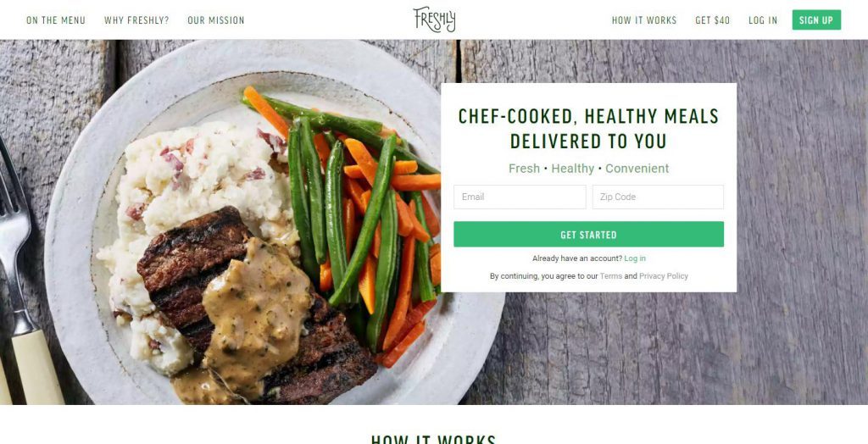The width and height of the screenshot is (868, 444).
Task: Focus the Zip Code input field
Action: pos(658,197)
